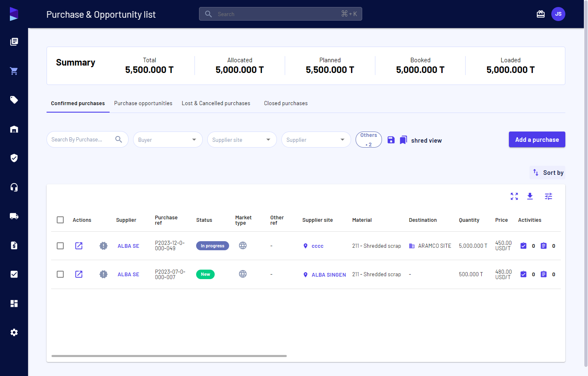Viewport: 588px width, 376px height.
Task: Open edit action for P2023-07-0-000-007
Action: point(79,274)
